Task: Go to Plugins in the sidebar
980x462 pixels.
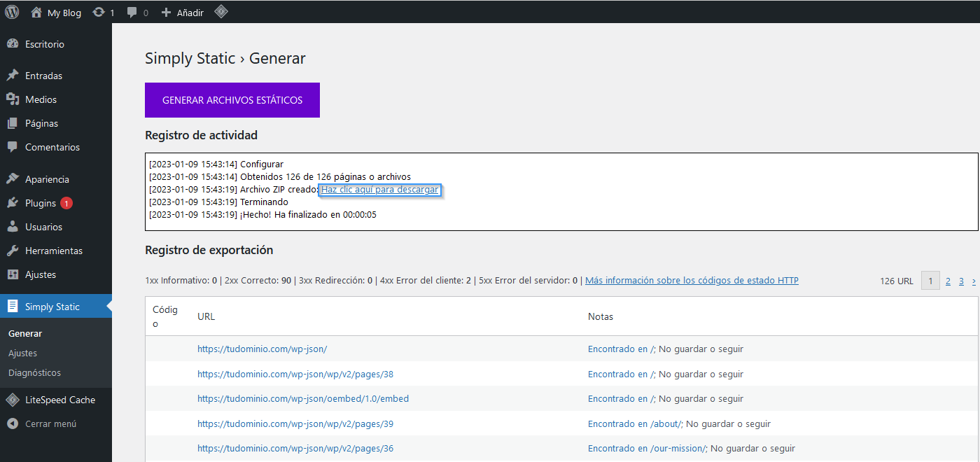Action: [40, 203]
